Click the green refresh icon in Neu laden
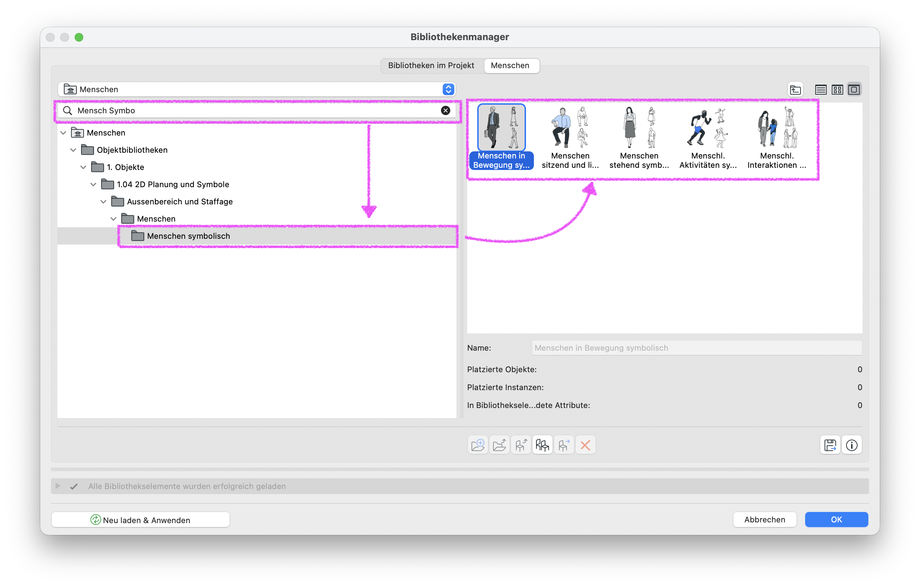 (95, 520)
